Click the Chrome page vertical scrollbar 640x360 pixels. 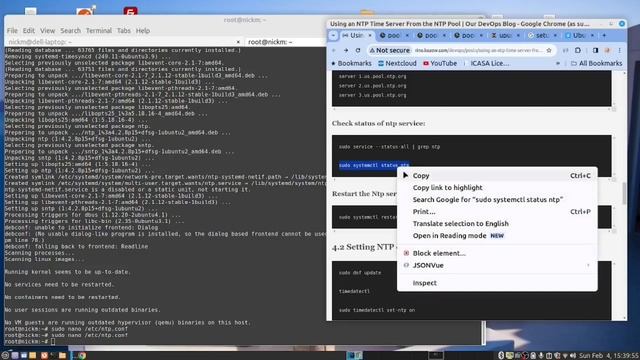pyautogui.click(x=624, y=193)
